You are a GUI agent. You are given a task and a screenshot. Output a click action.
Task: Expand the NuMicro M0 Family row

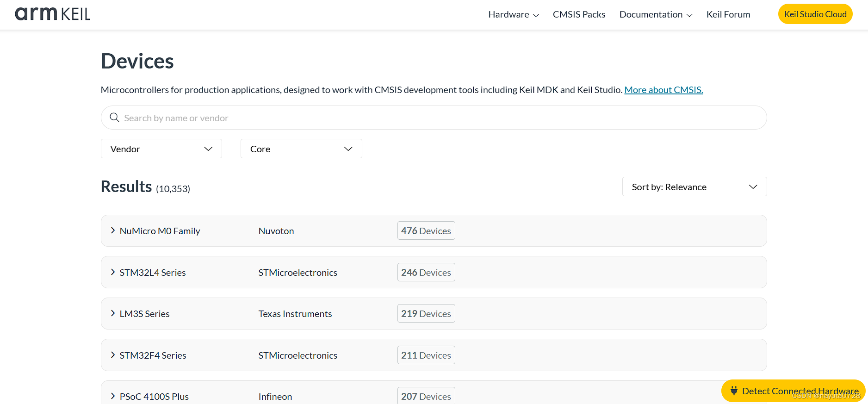pyautogui.click(x=434, y=230)
